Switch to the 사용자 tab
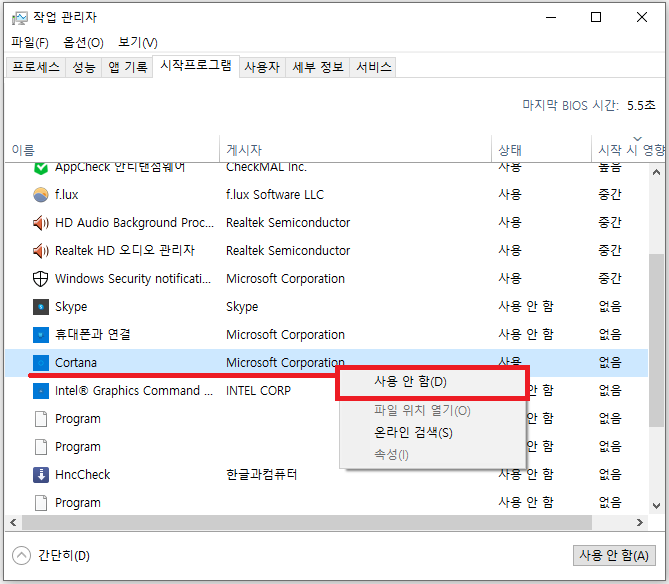 tap(262, 67)
